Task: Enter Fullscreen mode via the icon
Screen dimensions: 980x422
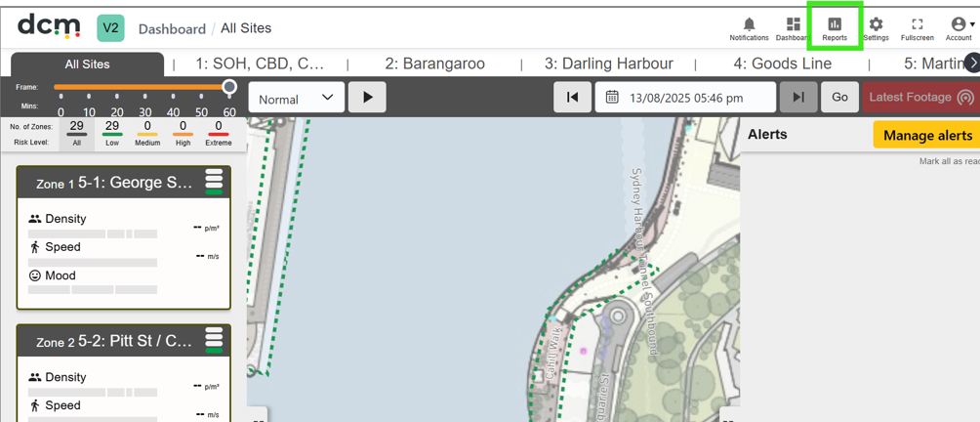Action: point(917,24)
